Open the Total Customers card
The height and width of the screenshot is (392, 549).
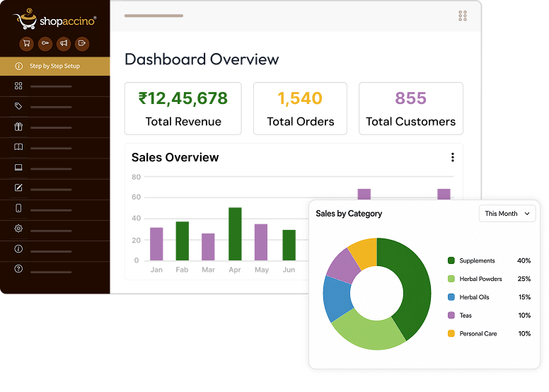coord(411,108)
